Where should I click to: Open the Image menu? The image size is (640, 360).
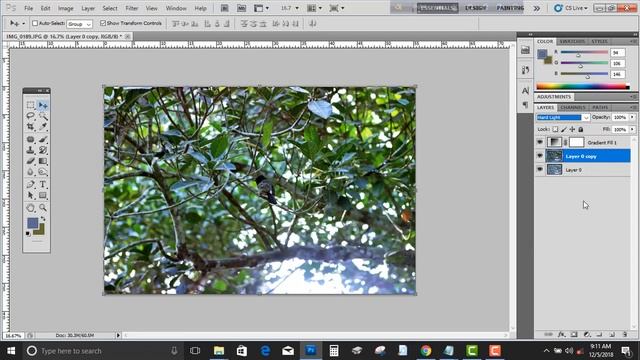[65, 8]
